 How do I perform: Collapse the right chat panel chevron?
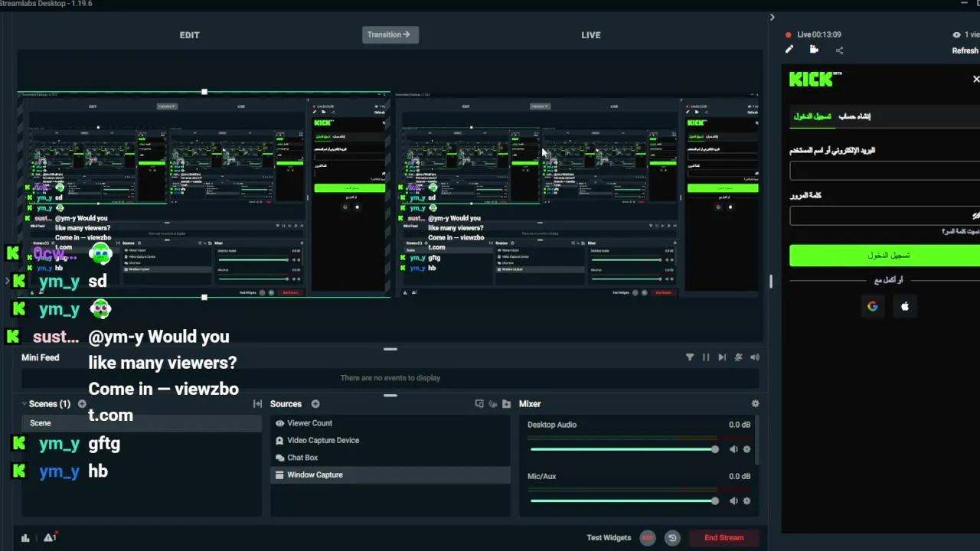772,17
